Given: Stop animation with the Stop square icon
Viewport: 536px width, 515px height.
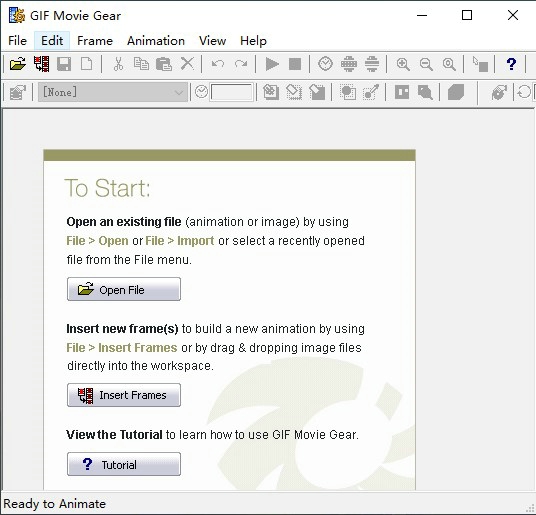Looking at the screenshot, I should [x=295, y=64].
